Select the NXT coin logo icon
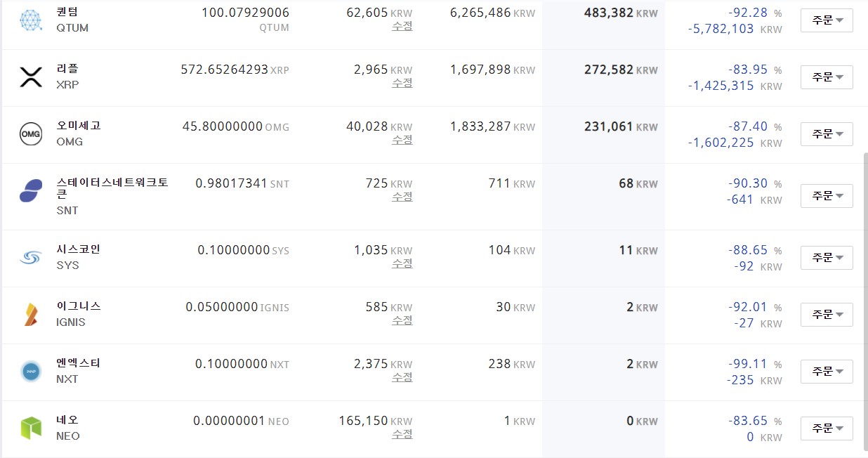868x458 pixels. tap(31, 371)
